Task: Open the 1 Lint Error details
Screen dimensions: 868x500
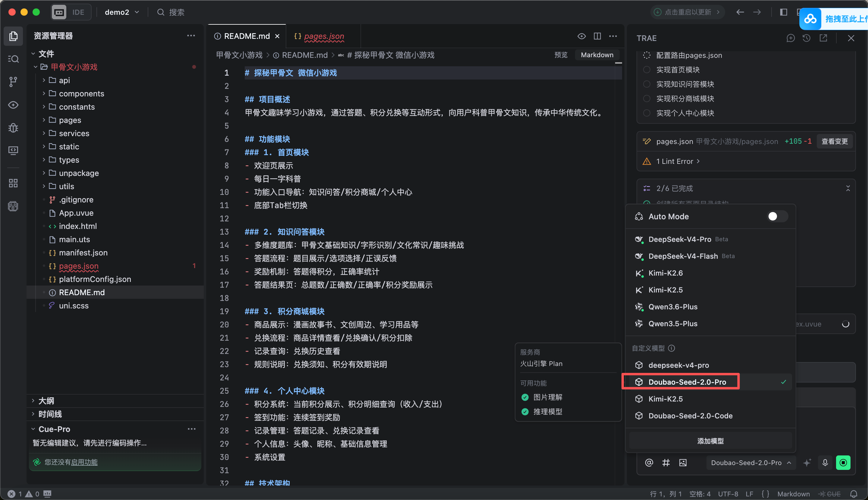Action: point(678,161)
